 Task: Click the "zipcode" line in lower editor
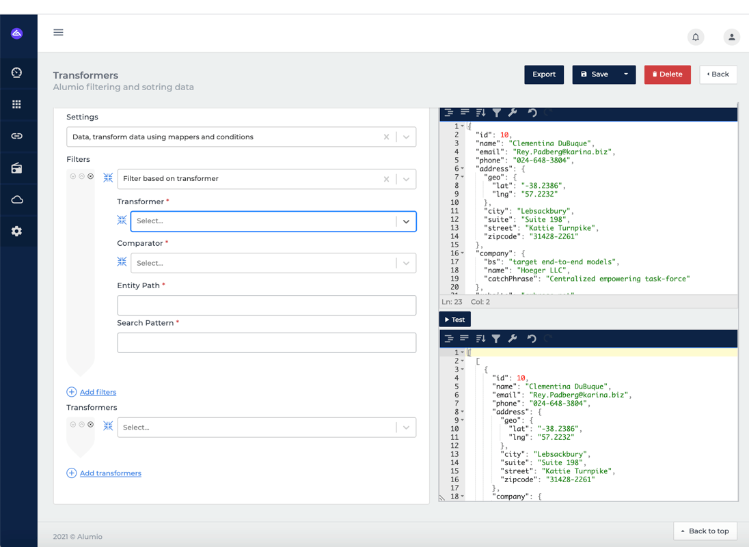(547, 480)
